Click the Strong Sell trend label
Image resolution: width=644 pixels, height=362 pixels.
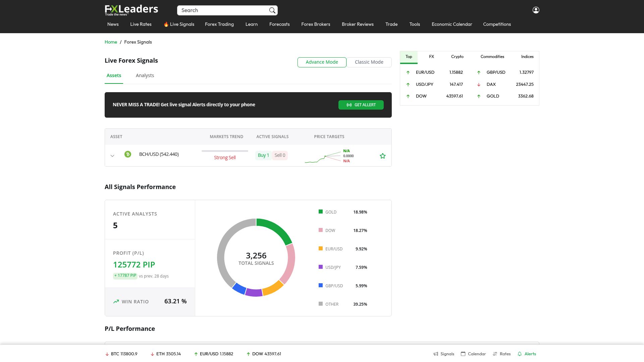tap(225, 158)
